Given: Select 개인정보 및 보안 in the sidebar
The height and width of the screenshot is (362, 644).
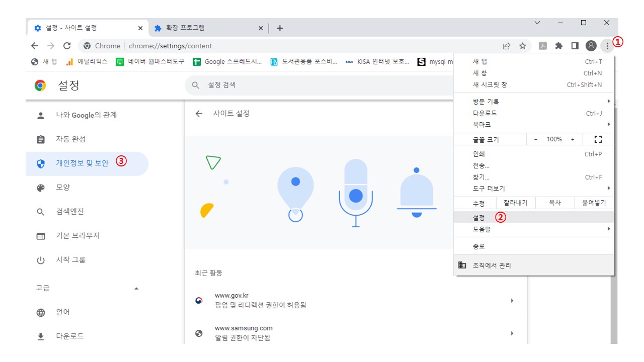Looking at the screenshot, I should (87, 163).
